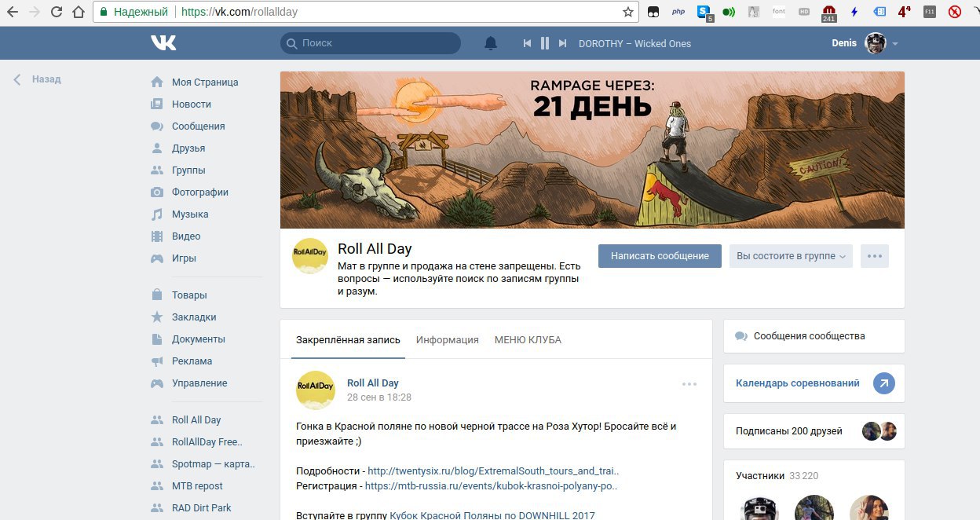Open Вы состоите в группе dropdown
The image size is (980, 520).
[791, 256]
